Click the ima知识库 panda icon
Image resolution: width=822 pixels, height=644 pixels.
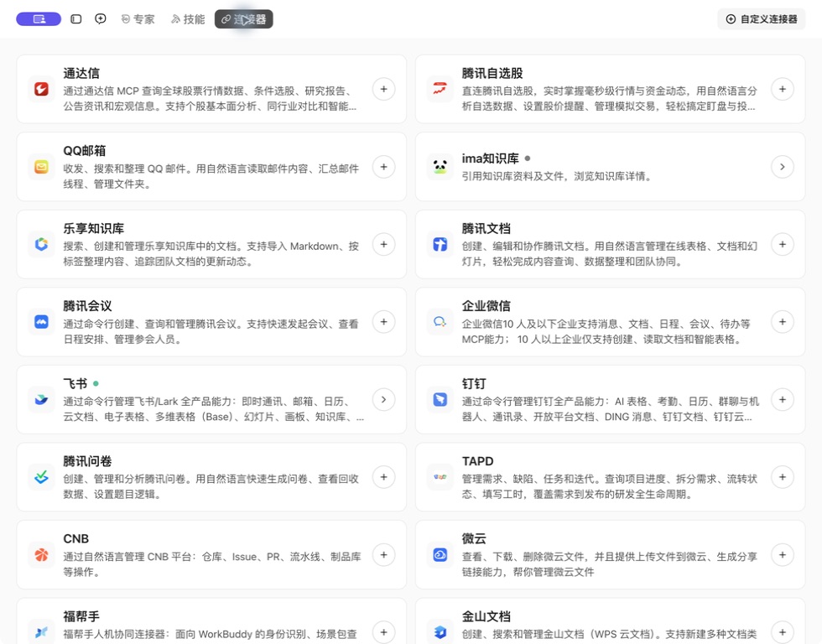(440, 167)
